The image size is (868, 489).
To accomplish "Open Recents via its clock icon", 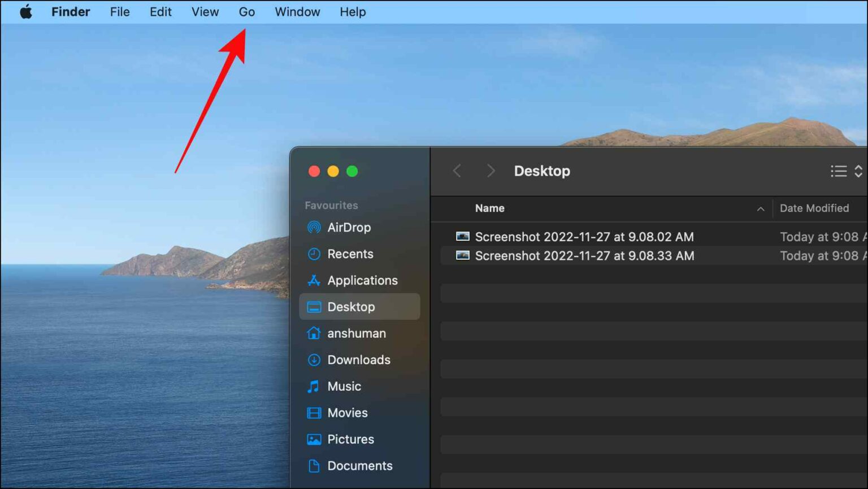I will 314,254.
